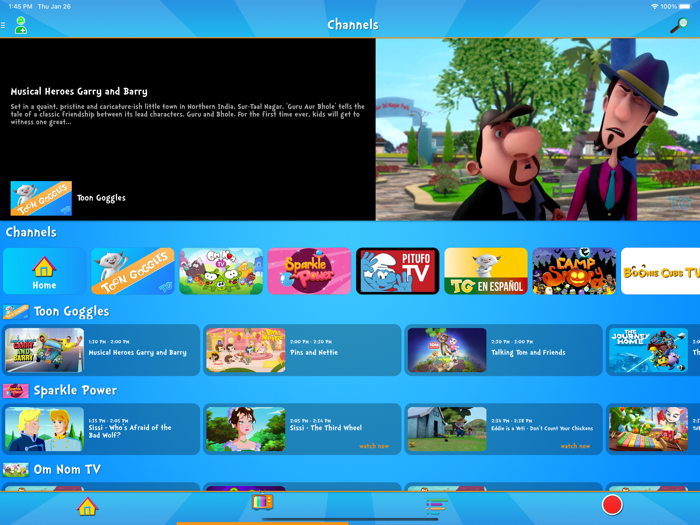This screenshot has width=700, height=525.
Task: Open the TG En Español channel tile
Action: pyautogui.click(x=486, y=271)
